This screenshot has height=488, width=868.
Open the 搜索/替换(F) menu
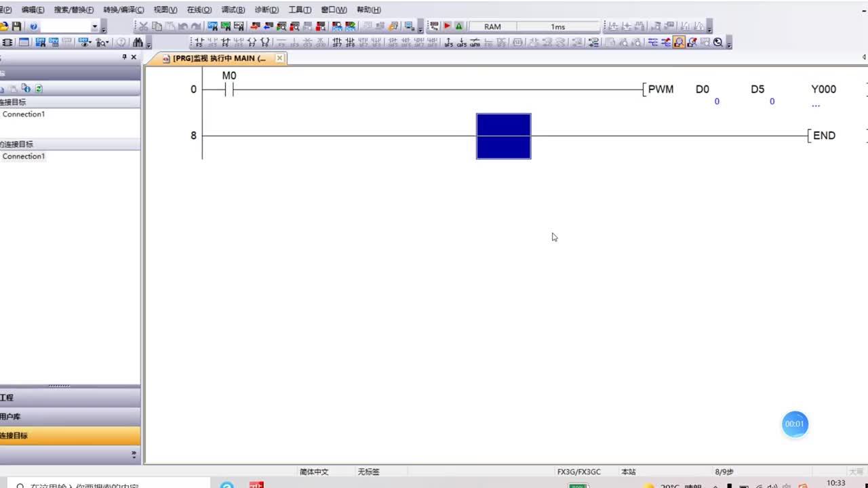pos(74,9)
